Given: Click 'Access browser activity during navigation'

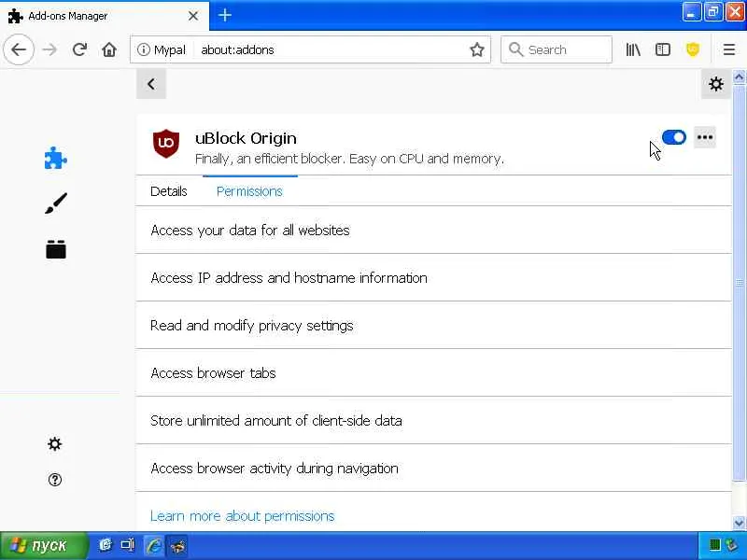Looking at the screenshot, I should pyautogui.click(x=275, y=469).
